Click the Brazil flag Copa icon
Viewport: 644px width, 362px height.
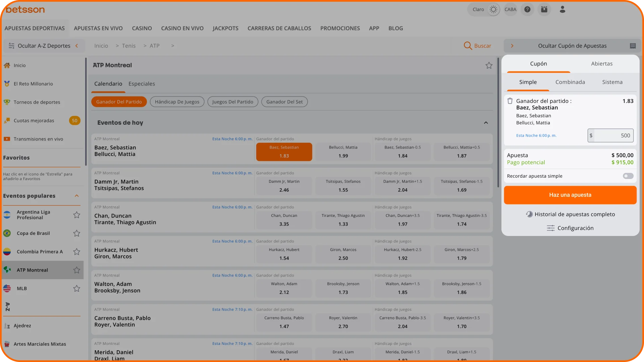pyautogui.click(x=7, y=233)
